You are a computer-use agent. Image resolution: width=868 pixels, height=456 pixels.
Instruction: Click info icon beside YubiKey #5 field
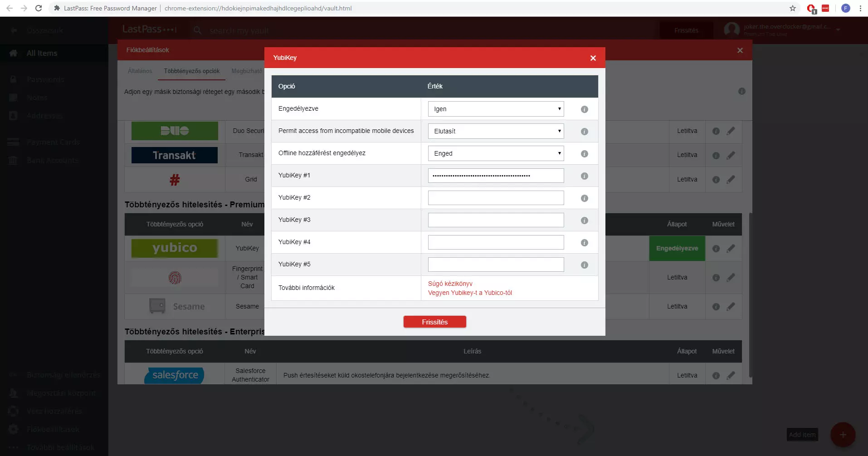point(584,265)
